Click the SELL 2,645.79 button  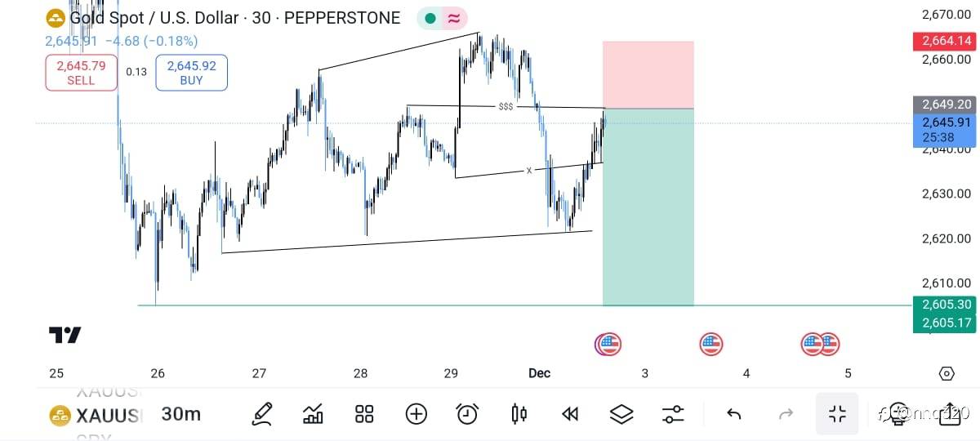click(81, 73)
